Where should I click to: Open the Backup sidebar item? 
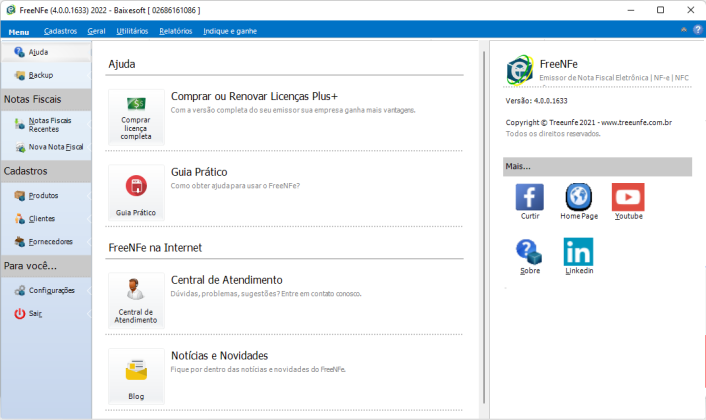46,75
